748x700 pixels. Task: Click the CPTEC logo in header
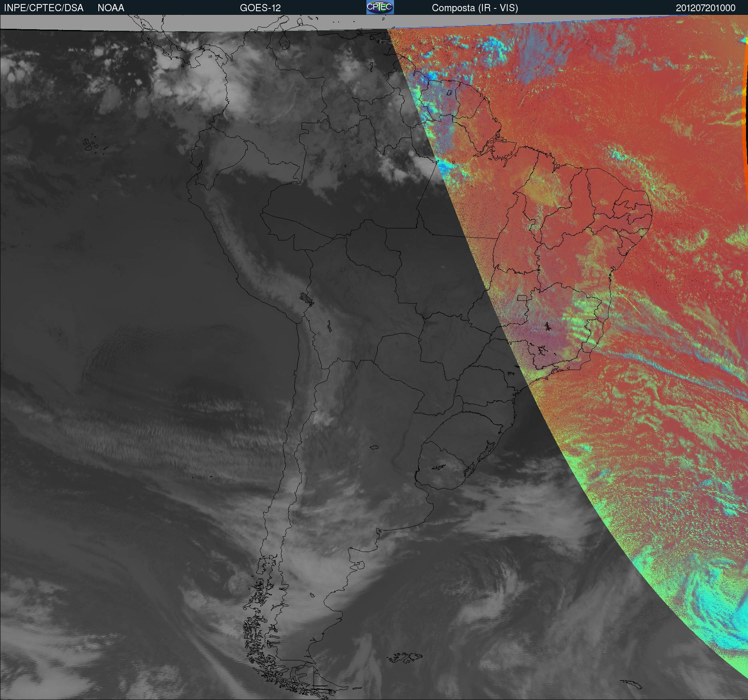pyautogui.click(x=380, y=7)
